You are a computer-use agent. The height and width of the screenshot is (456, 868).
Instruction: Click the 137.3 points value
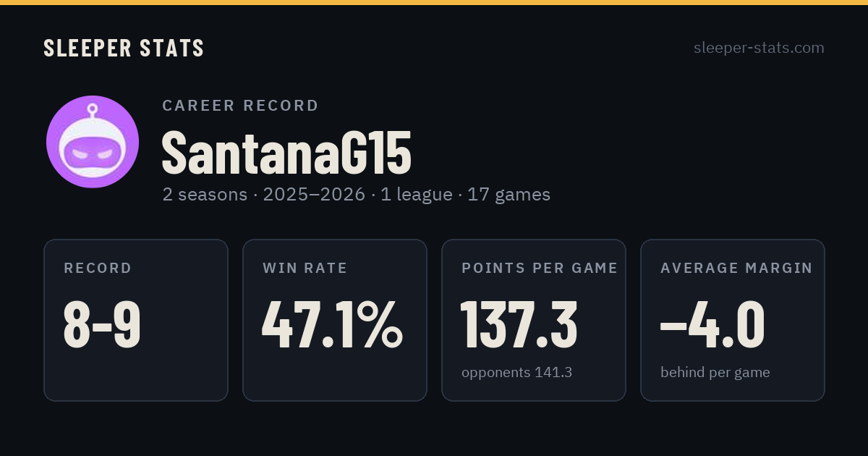click(x=519, y=325)
